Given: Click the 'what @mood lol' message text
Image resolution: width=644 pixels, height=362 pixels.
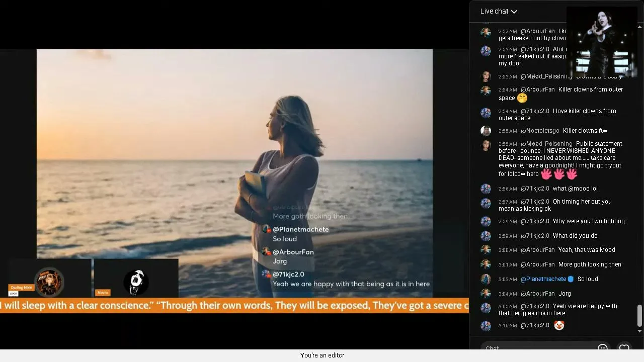Looking at the screenshot, I should (575, 189).
